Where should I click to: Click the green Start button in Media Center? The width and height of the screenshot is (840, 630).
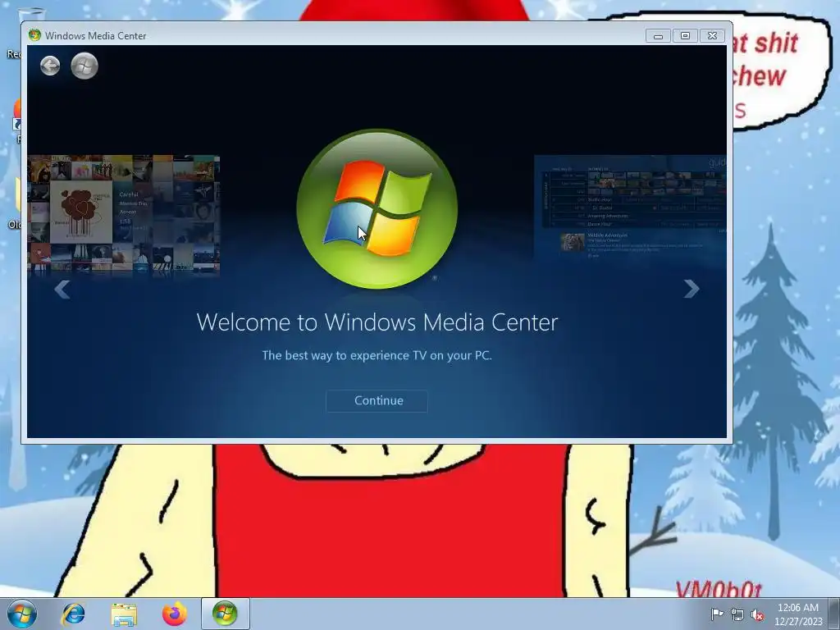click(x=84, y=66)
